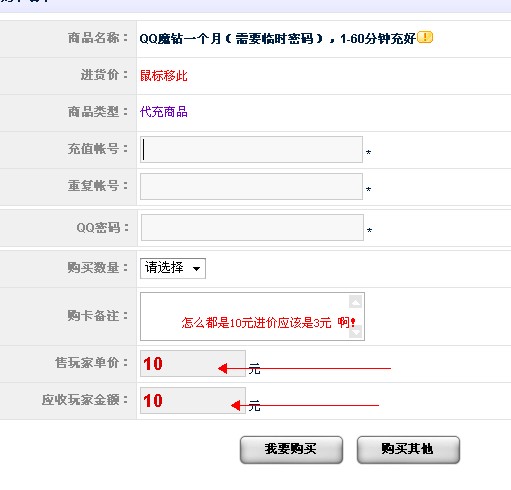Click the remark textarea scroll-up arrow
The height and width of the screenshot is (490, 511).
[355, 302]
